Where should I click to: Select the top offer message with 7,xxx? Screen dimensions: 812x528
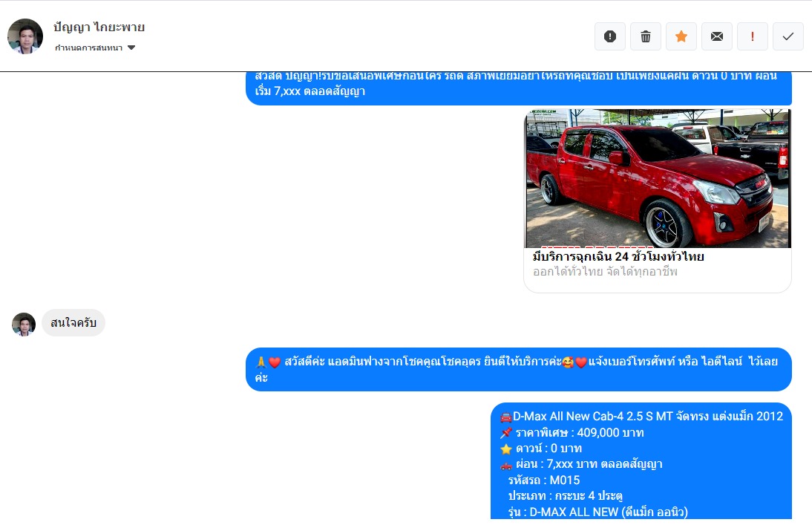(x=518, y=88)
